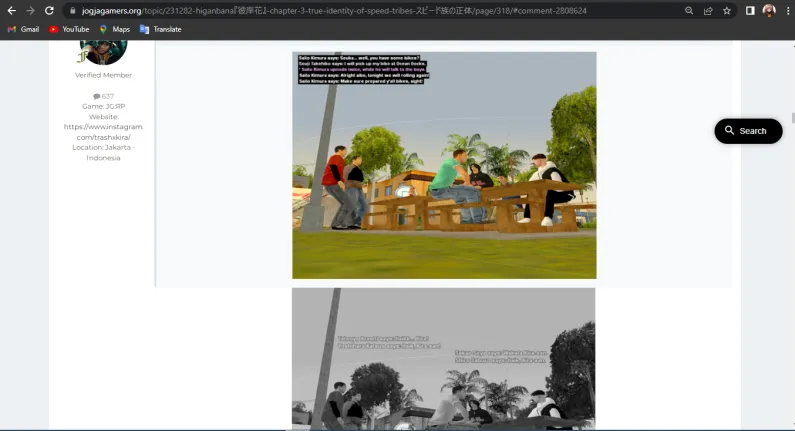795x431 pixels.
Task: Click the Game: JGRP text
Action: [103, 106]
